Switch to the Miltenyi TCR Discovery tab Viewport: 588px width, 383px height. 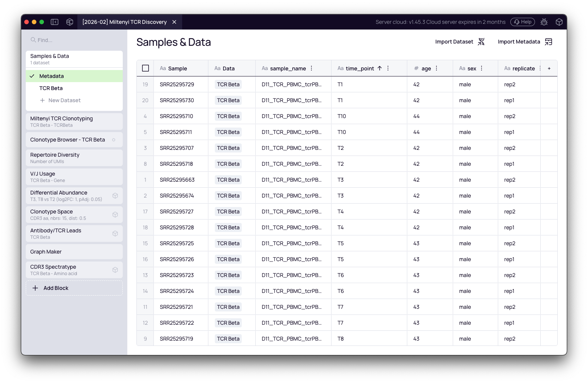point(125,22)
